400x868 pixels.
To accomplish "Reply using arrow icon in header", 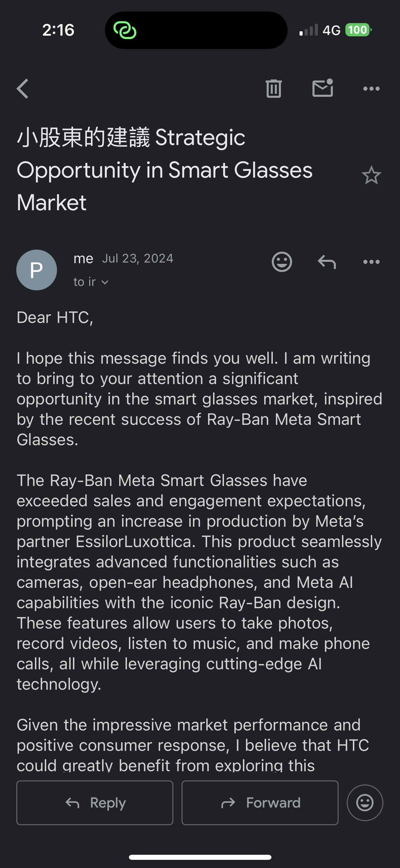I will (326, 262).
